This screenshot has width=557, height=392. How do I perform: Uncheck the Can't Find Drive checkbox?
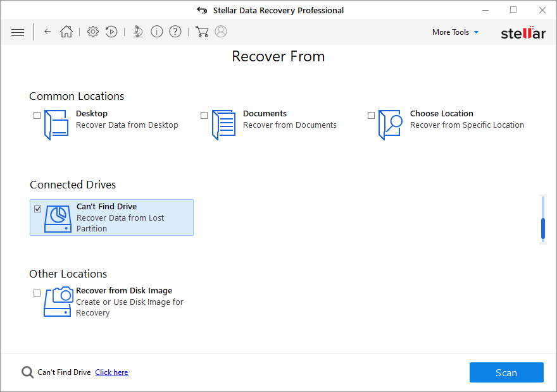click(x=37, y=209)
